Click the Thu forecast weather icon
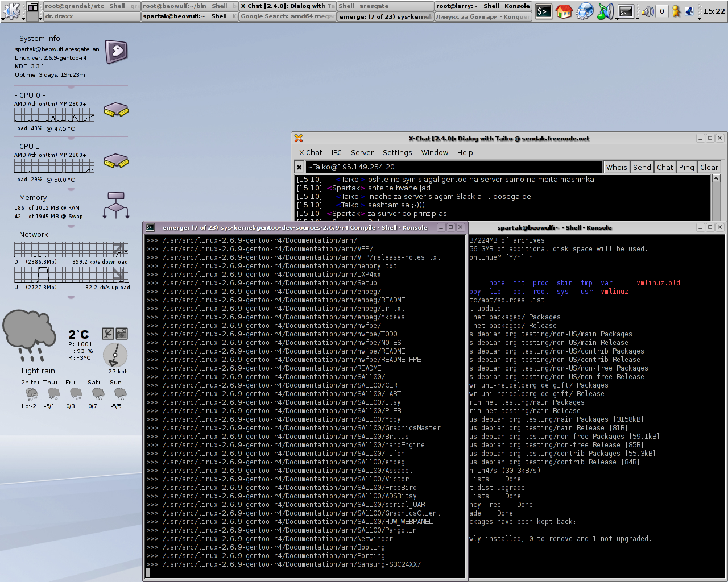The width and height of the screenshot is (728, 582). coord(53,393)
